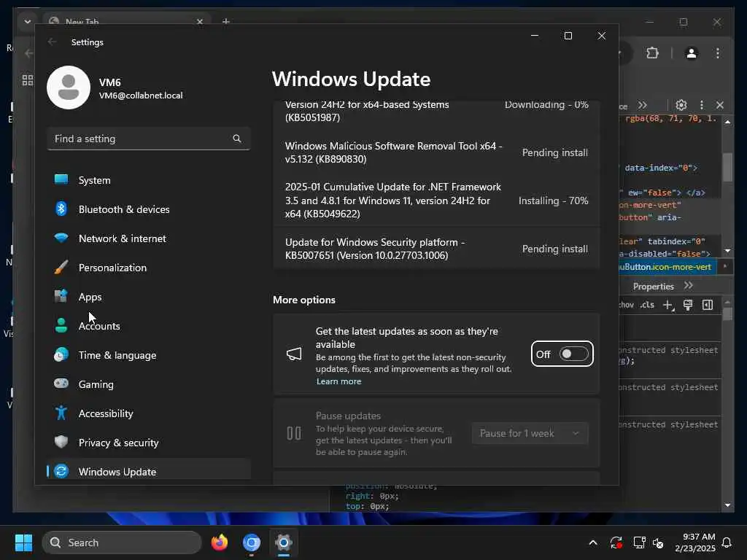Open DevTools settings gear

pyautogui.click(x=681, y=105)
